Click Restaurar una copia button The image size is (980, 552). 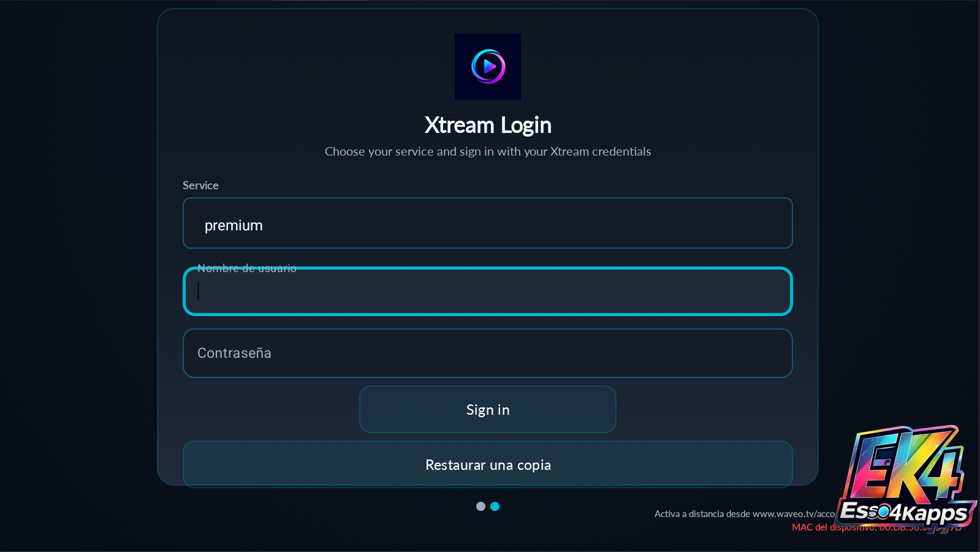coord(488,464)
